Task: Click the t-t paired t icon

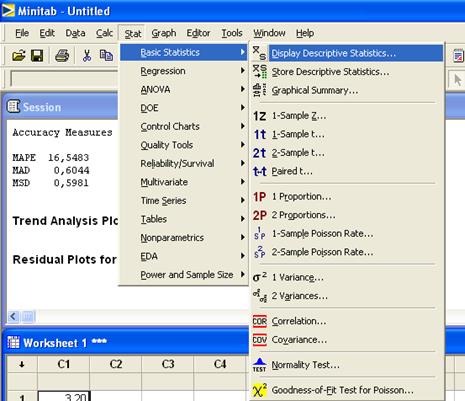Action: pyautogui.click(x=260, y=171)
